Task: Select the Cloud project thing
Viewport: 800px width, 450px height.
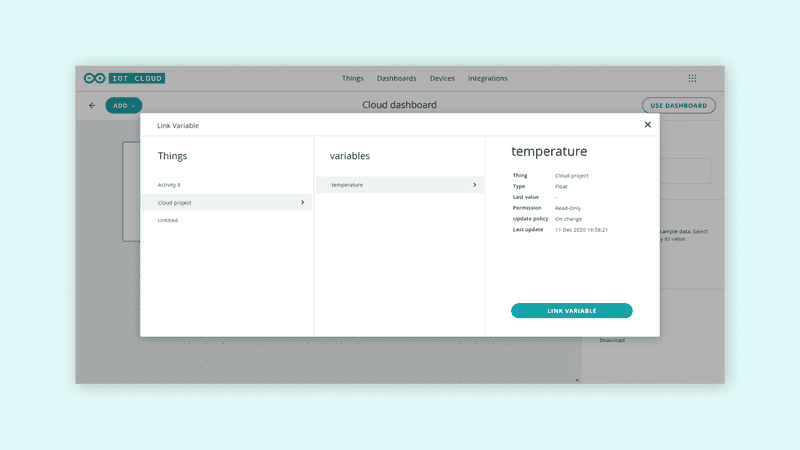Action: [227, 203]
